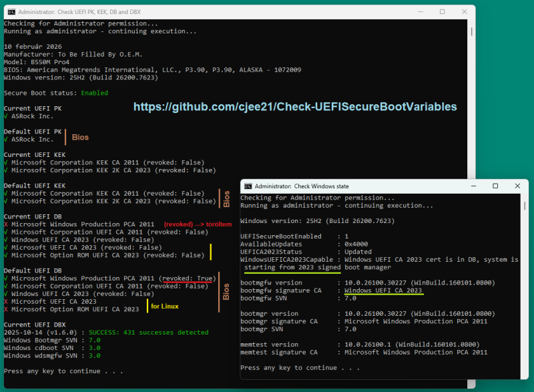Click the 'bootmgr SVN : 7.0' line
534x392 pixels.
(x=298, y=329)
